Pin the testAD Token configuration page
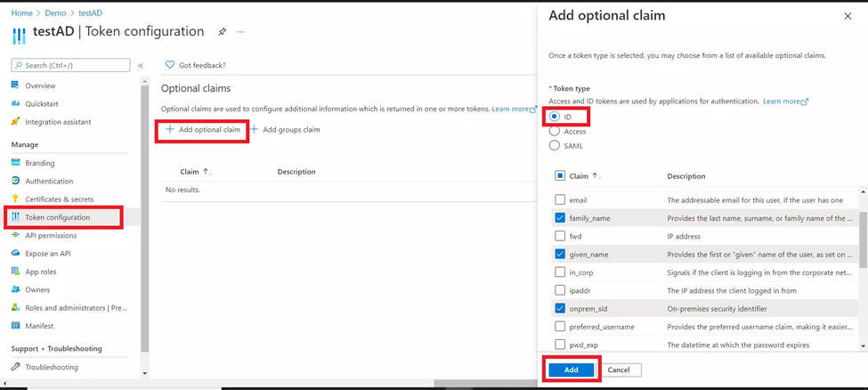Image resolution: width=868 pixels, height=390 pixels. (x=222, y=32)
